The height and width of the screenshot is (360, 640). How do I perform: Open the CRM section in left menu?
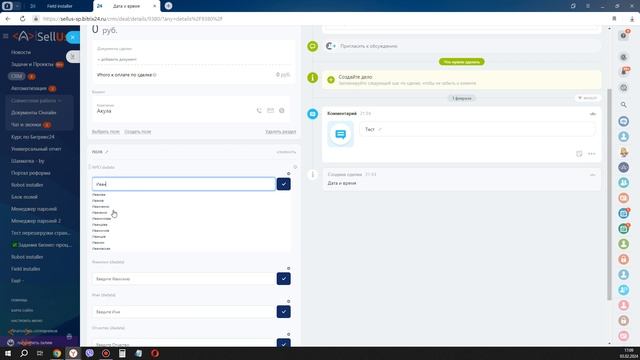pos(17,76)
